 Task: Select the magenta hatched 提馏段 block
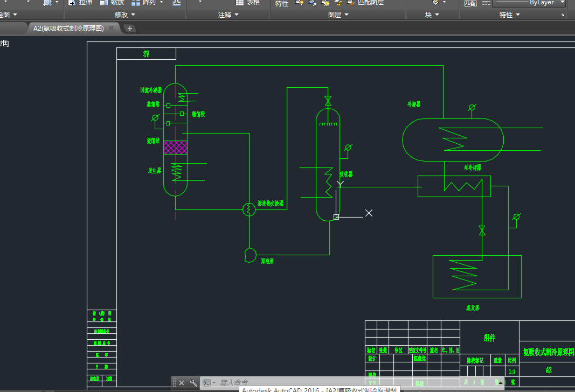(x=175, y=148)
